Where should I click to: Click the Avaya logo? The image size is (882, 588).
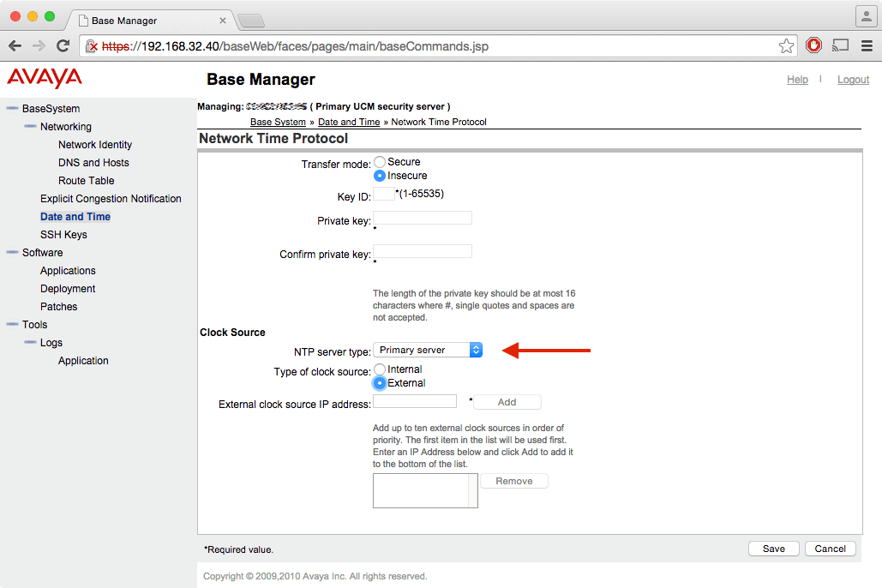(45, 78)
